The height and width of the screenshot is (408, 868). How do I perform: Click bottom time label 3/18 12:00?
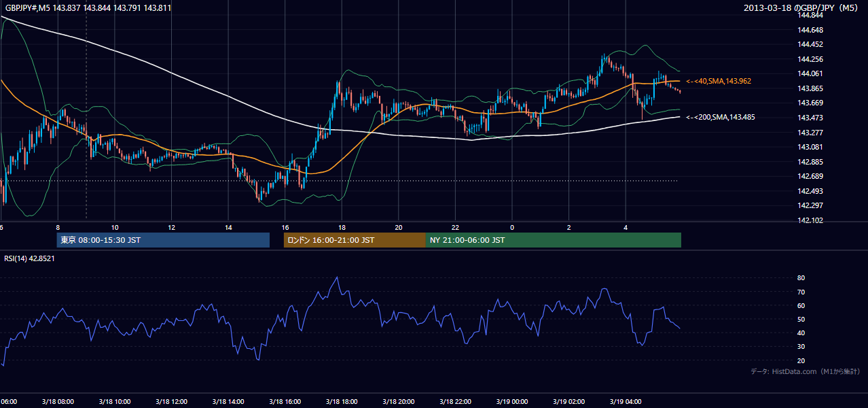[170, 402]
